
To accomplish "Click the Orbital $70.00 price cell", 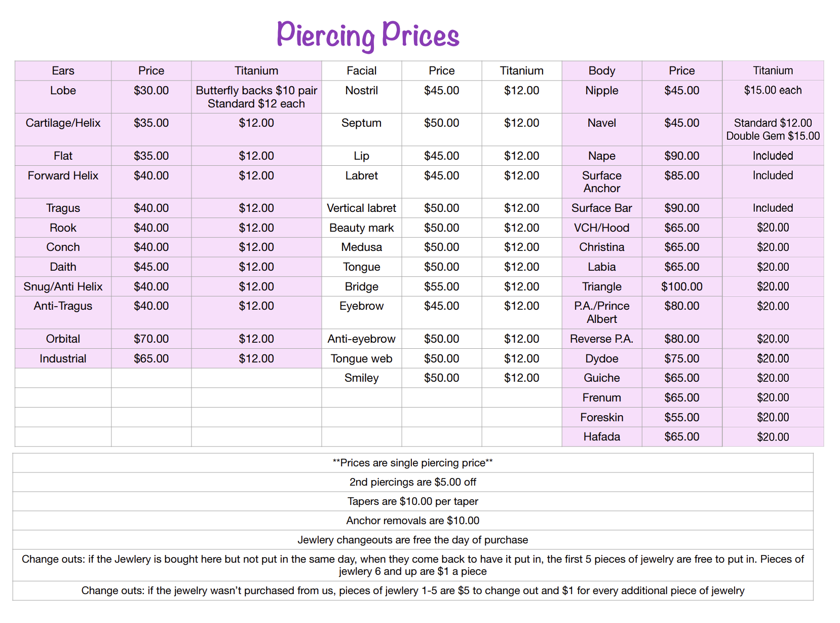I will point(151,339).
